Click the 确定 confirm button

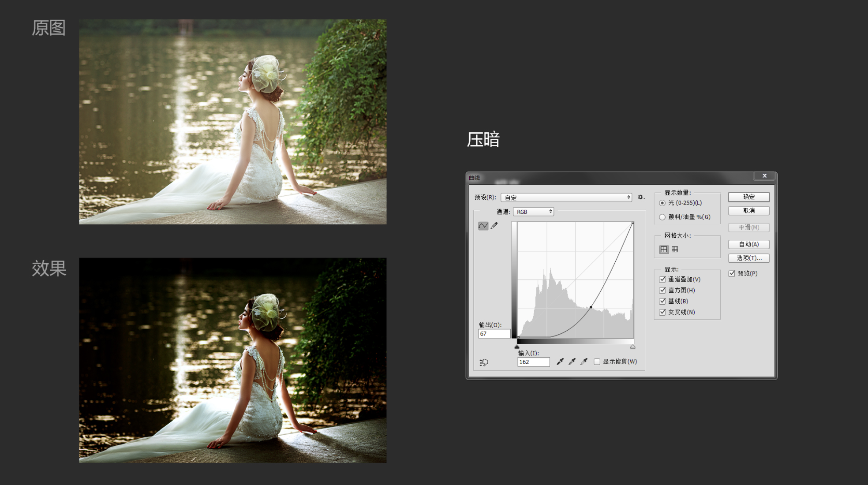[748, 197]
